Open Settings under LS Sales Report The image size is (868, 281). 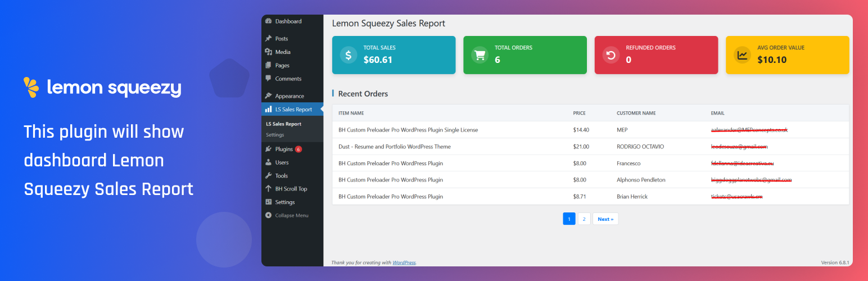pyautogui.click(x=275, y=135)
